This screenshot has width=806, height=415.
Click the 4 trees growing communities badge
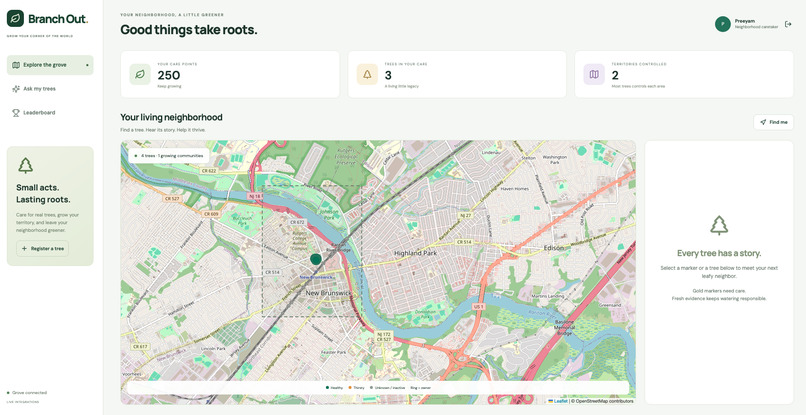pyautogui.click(x=169, y=155)
